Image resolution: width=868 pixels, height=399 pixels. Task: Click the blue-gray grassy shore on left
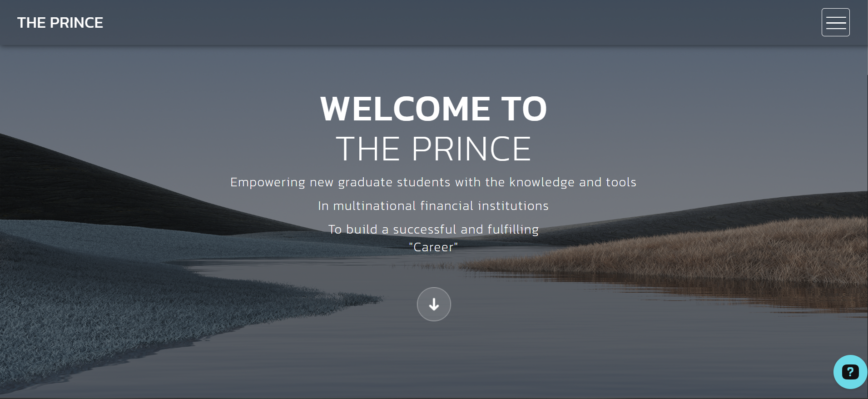pyautogui.click(x=114, y=295)
